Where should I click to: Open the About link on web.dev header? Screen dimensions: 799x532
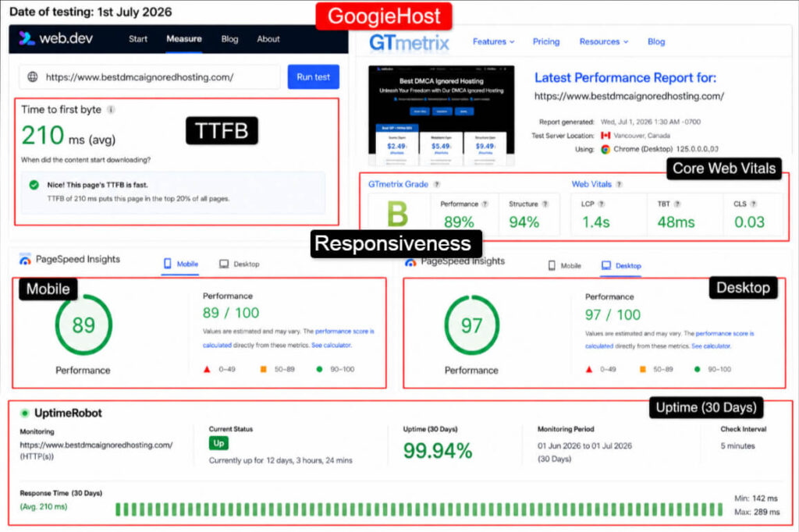point(268,39)
